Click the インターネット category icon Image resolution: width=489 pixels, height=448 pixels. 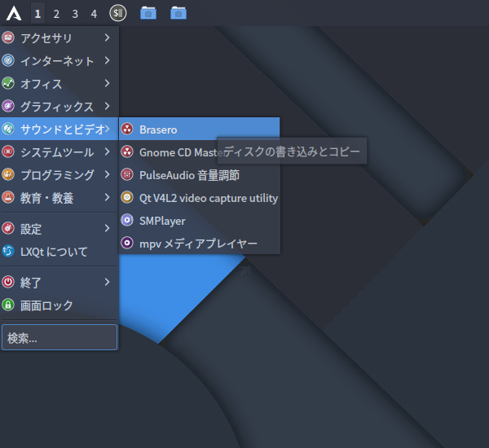(x=8, y=60)
